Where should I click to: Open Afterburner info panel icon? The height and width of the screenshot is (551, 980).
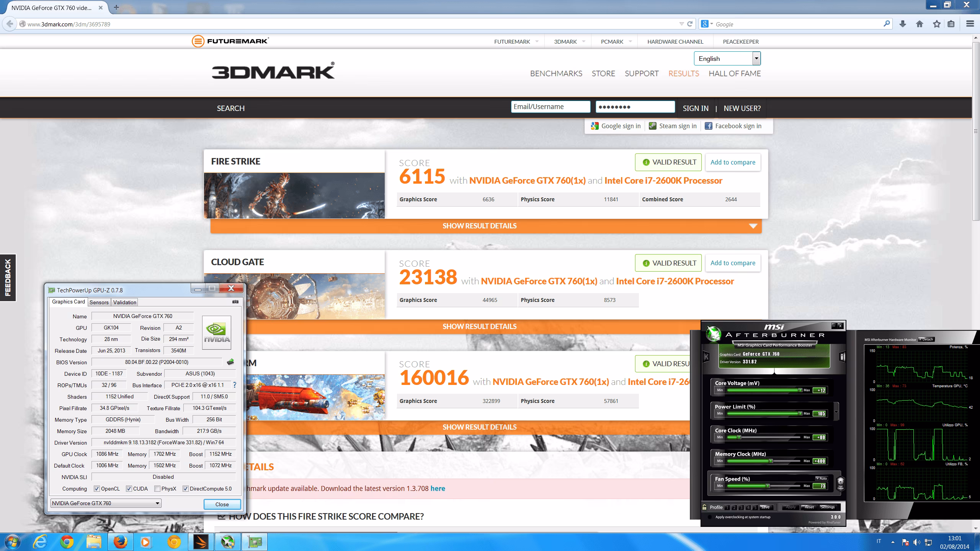point(842,357)
